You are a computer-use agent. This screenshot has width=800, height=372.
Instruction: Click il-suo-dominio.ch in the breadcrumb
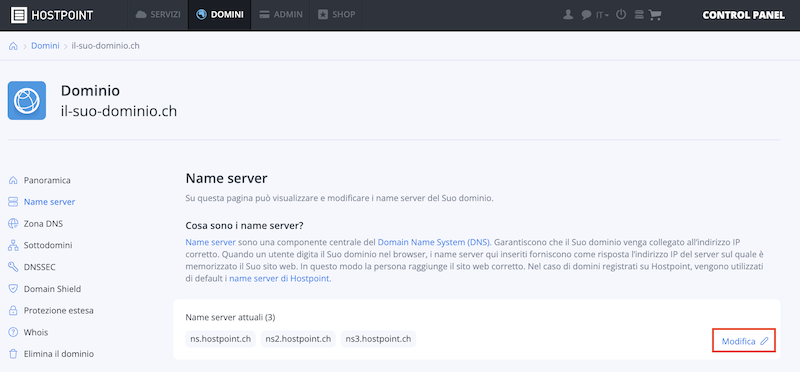[x=106, y=46]
